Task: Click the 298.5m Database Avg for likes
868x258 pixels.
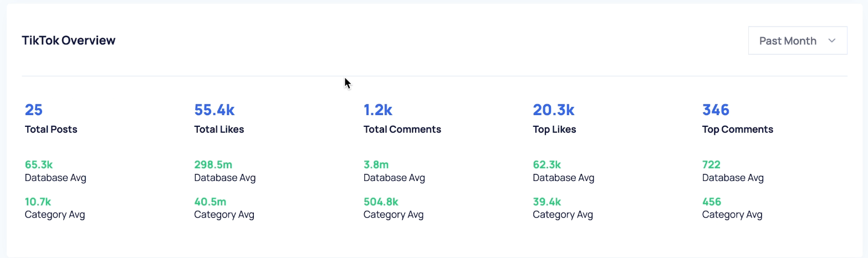Action: (213, 164)
